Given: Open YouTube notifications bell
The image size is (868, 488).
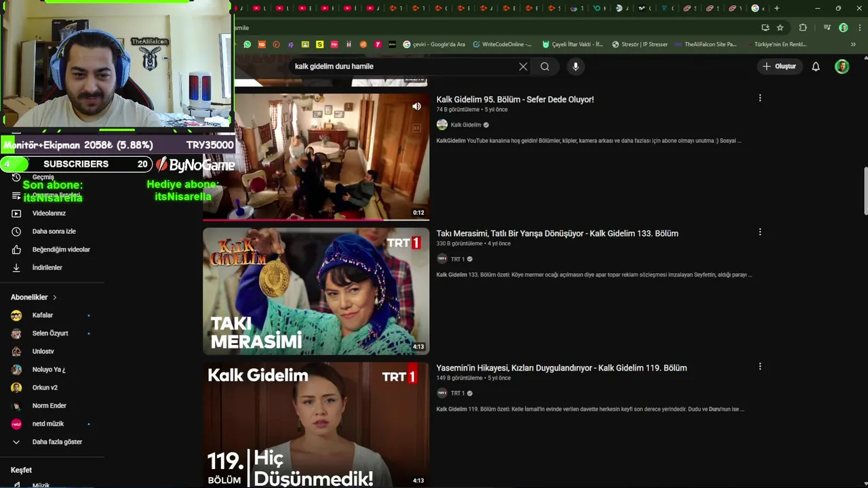Looking at the screenshot, I should point(816,66).
